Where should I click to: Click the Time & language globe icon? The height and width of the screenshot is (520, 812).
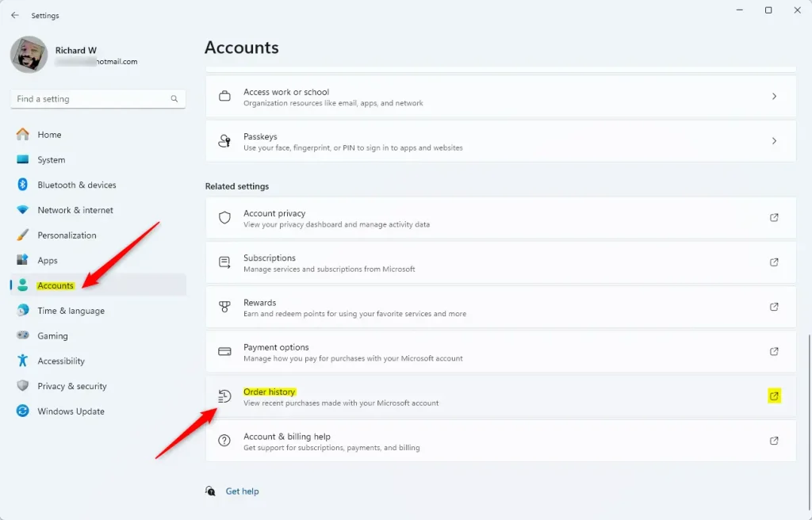pyautogui.click(x=23, y=310)
